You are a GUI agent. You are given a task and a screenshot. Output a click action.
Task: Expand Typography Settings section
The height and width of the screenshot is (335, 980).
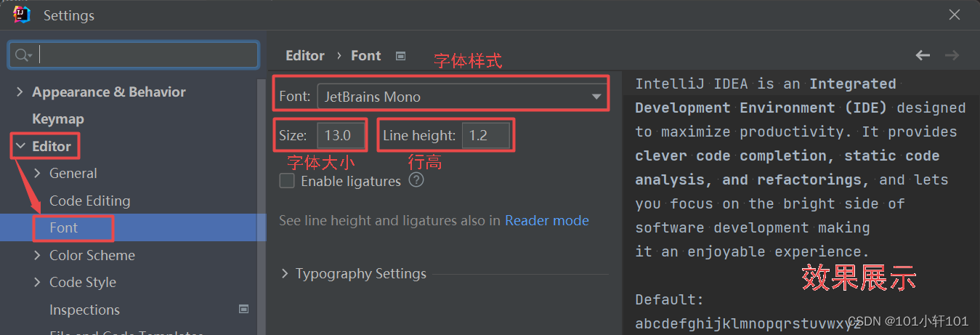(x=286, y=274)
